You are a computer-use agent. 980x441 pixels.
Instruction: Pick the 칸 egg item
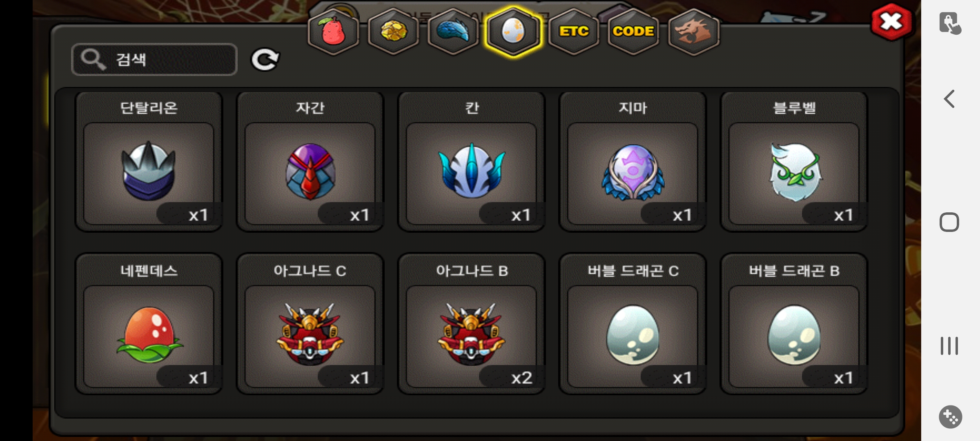(x=471, y=162)
